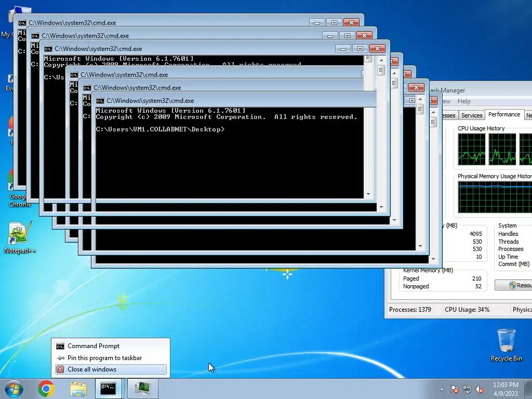
Task: Open the Recycle Bin desktop icon
Action: pyautogui.click(x=506, y=345)
